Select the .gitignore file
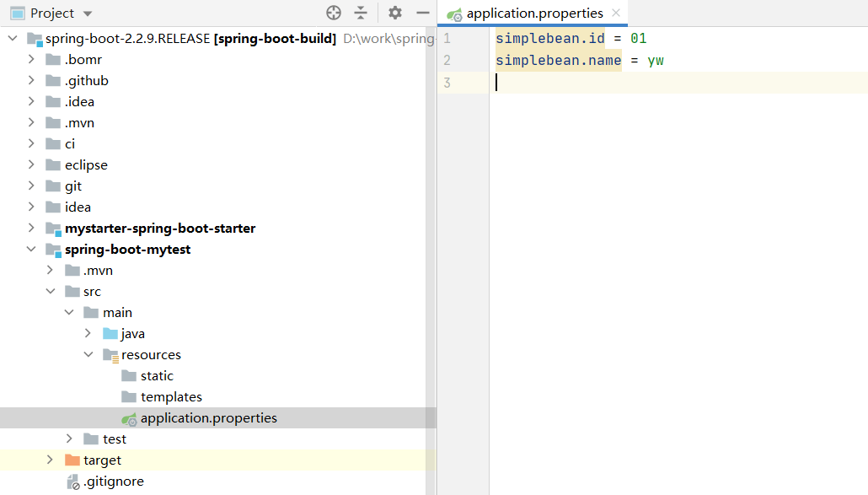Screen dimensions: 868x495 (x=113, y=482)
